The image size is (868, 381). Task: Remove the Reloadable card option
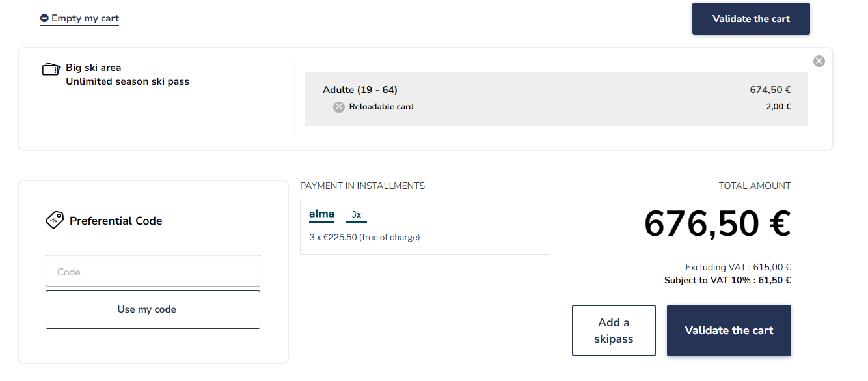(339, 107)
